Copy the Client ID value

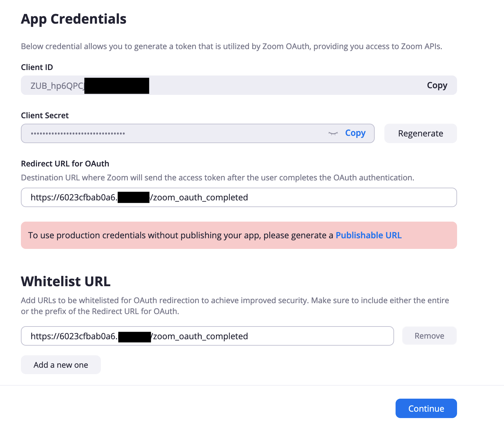437,85
